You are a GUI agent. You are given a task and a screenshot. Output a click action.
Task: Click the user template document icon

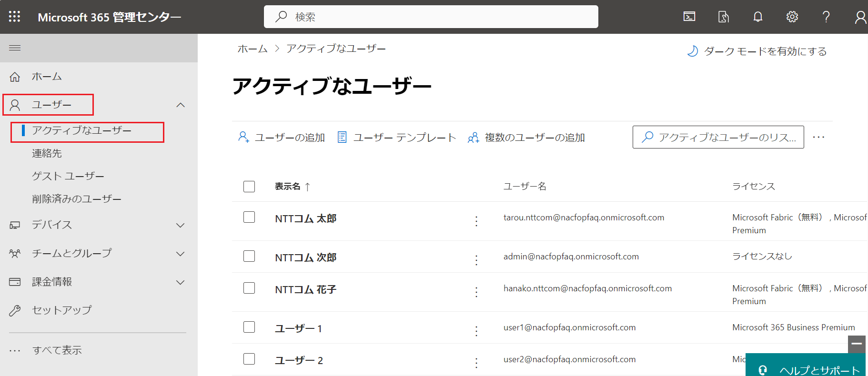pyautogui.click(x=342, y=137)
